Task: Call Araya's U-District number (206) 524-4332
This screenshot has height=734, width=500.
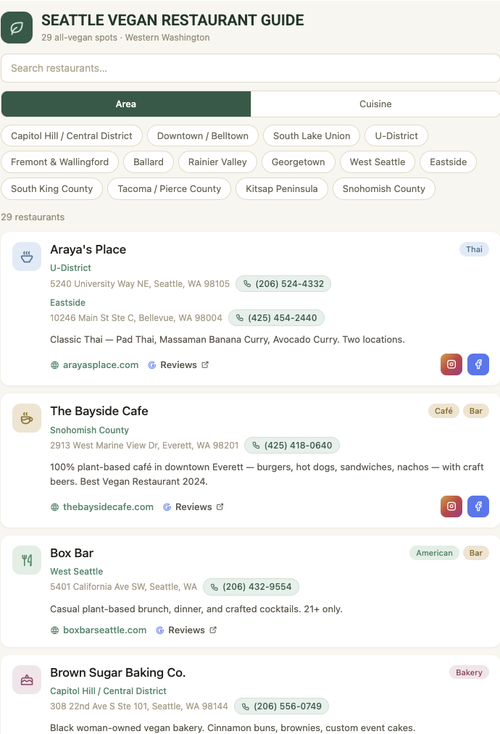Action: click(283, 284)
